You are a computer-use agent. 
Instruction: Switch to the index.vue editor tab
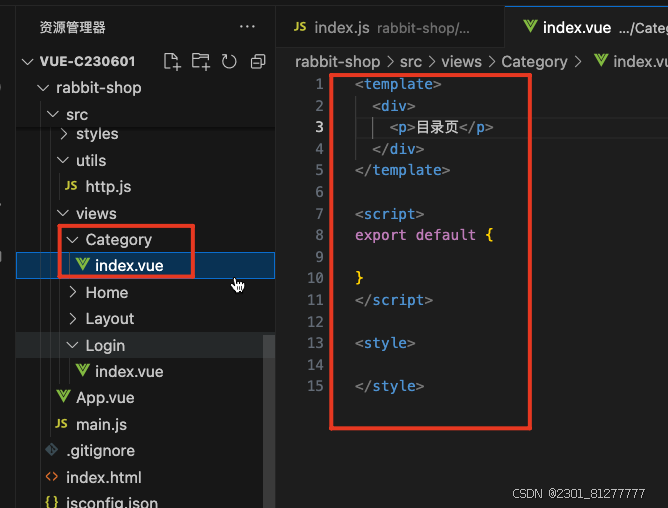coord(586,27)
